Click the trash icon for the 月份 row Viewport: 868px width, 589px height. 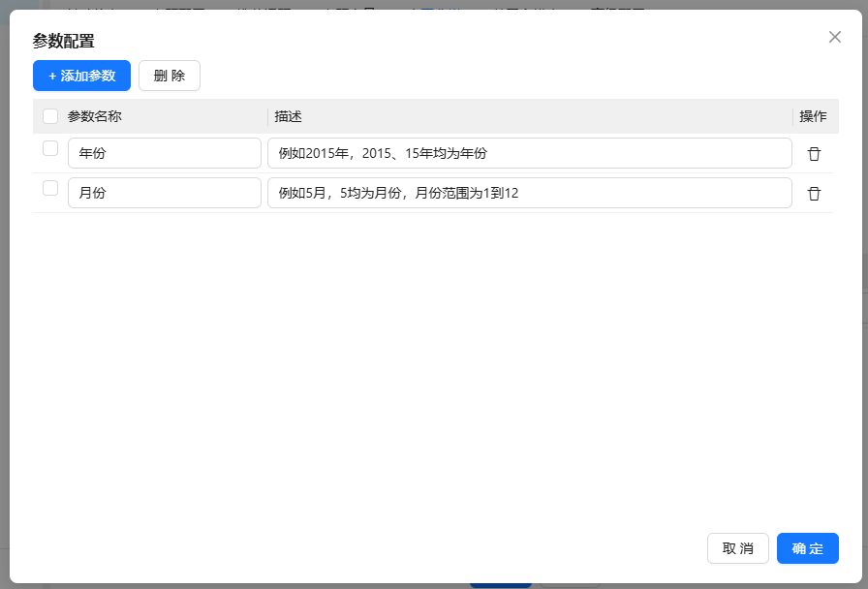(814, 194)
